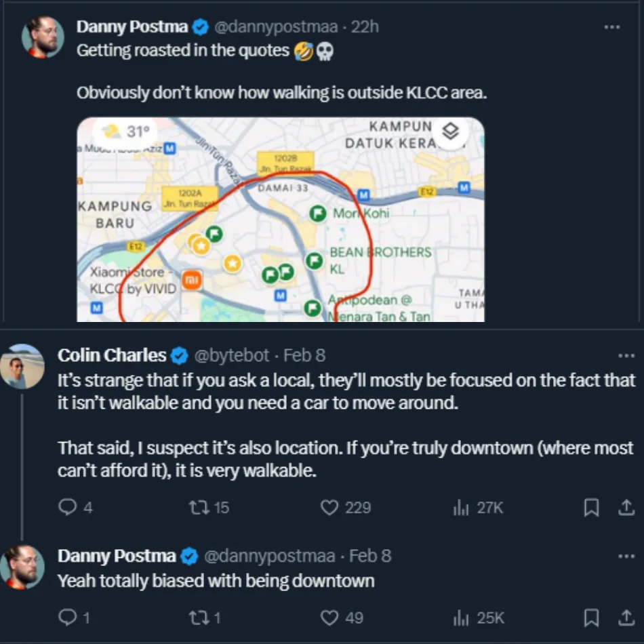This screenshot has height=644, width=644.
Task: Bookmark Colin Charles's tweet
Action: coord(591,507)
